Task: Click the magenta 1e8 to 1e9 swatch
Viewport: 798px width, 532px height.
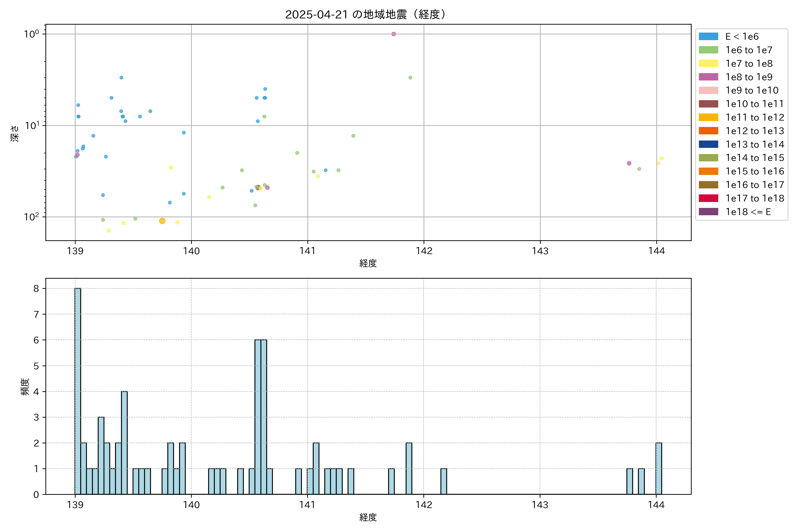Action: tap(708, 77)
